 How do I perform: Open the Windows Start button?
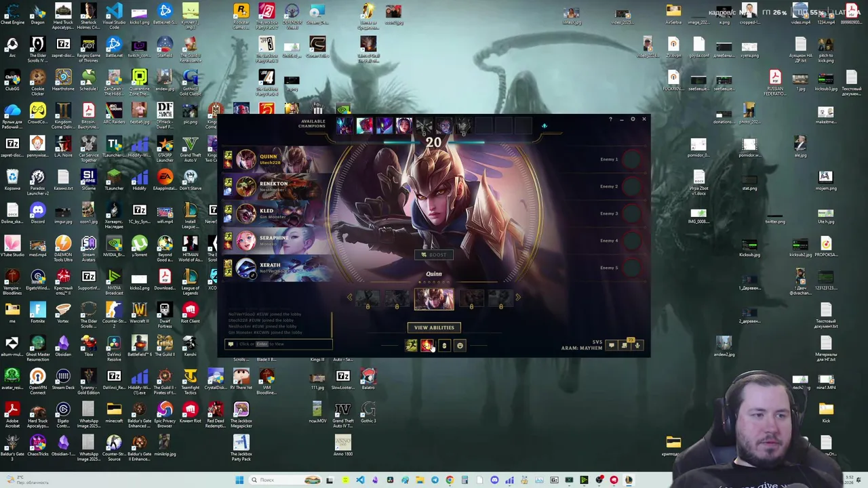pos(239,480)
